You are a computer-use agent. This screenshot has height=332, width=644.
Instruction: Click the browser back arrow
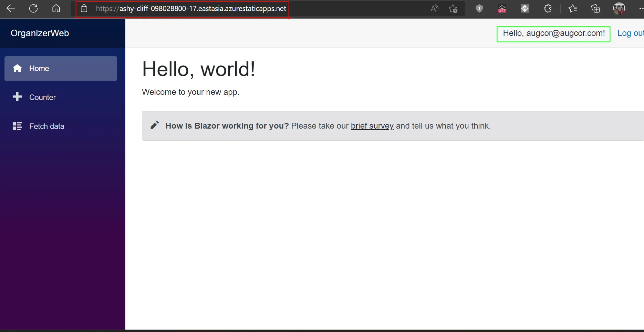click(11, 9)
